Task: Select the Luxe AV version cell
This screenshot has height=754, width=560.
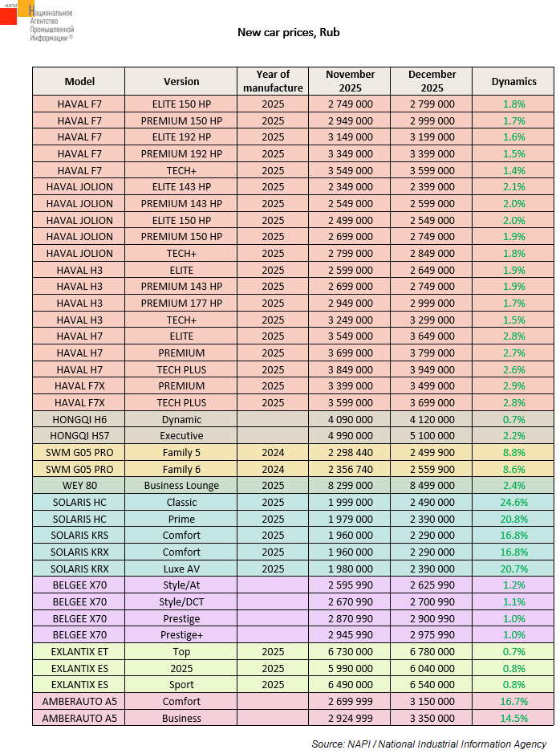Action: pyautogui.click(x=181, y=569)
